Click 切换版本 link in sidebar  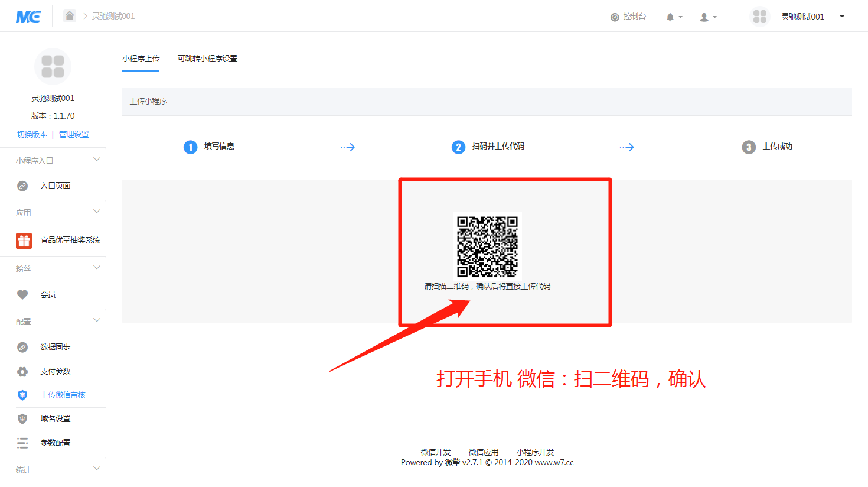tap(32, 134)
